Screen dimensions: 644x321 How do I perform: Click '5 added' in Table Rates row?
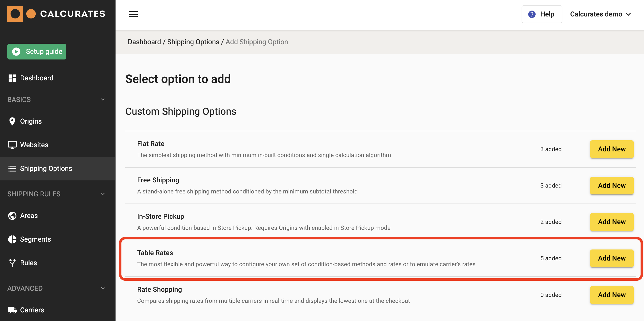[551, 258]
